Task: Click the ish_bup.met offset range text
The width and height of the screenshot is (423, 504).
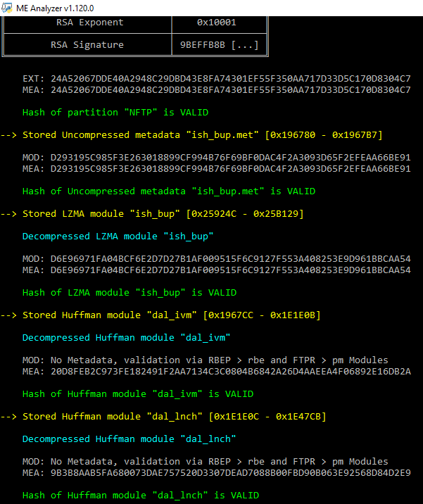Action: tap(324, 135)
